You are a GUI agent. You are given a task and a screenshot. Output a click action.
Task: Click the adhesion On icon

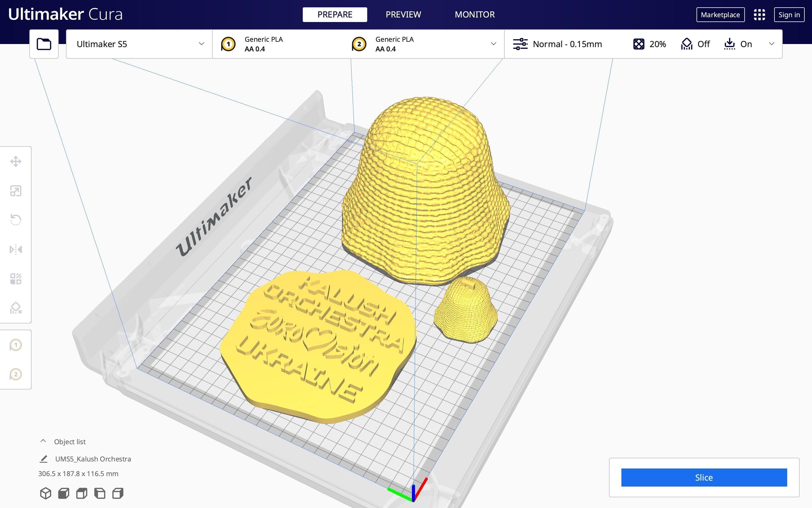tap(729, 44)
